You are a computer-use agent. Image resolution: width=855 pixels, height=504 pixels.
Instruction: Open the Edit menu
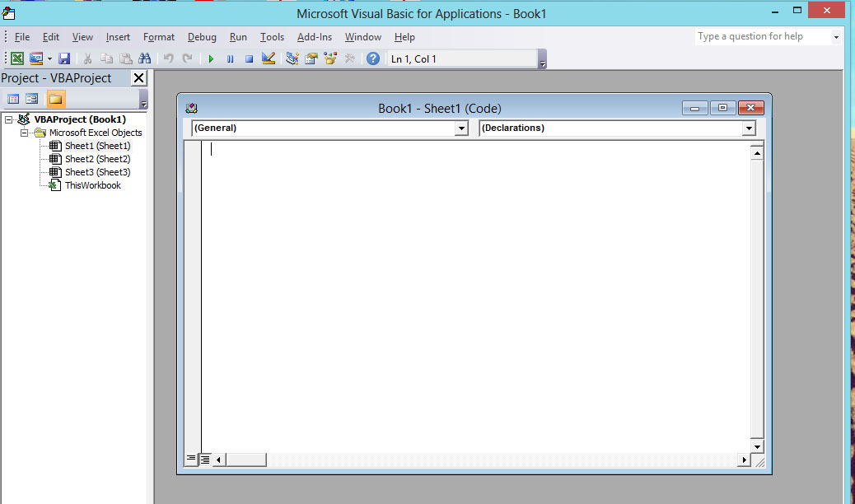point(51,37)
